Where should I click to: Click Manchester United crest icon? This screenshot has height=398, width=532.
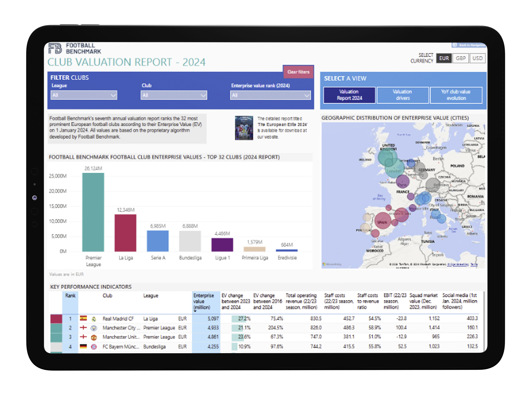(94, 337)
